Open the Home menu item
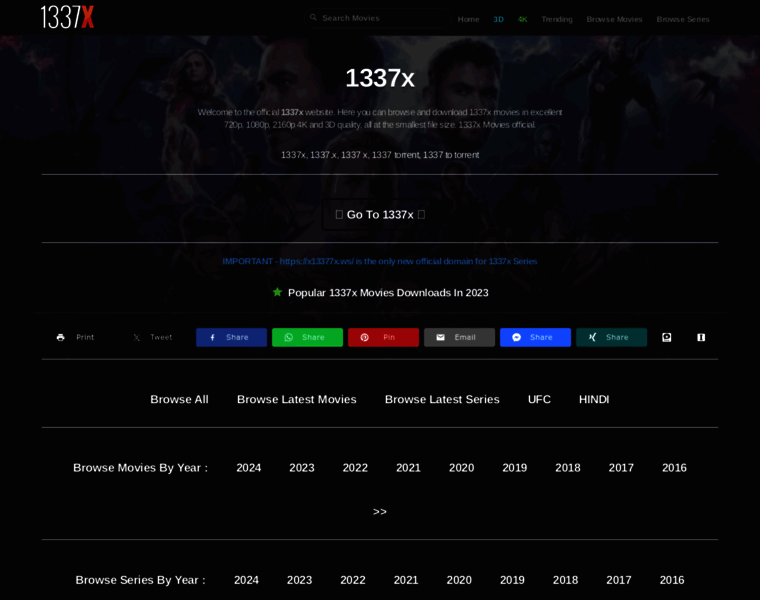The height and width of the screenshot is (600, 760). [x=468, y=19]
